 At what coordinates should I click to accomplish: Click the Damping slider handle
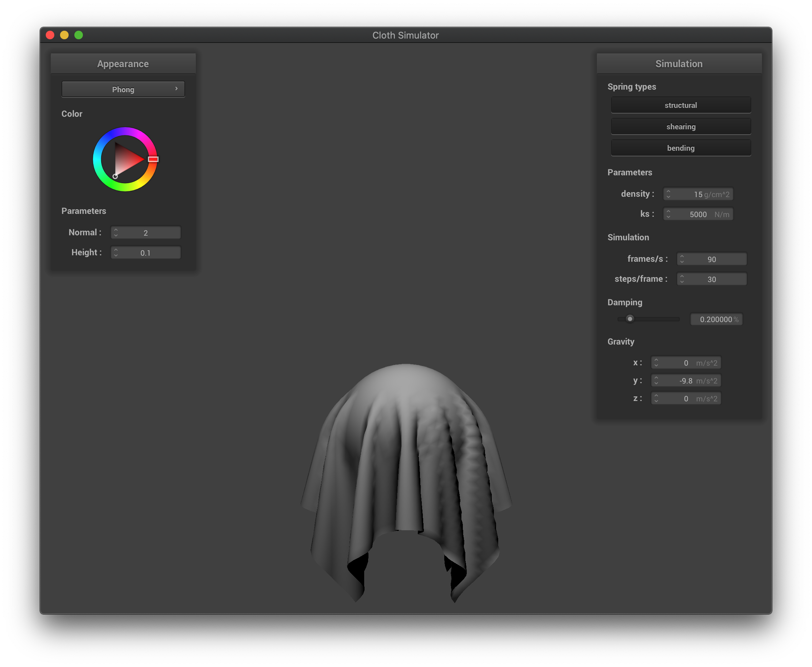tap(629, 319)
